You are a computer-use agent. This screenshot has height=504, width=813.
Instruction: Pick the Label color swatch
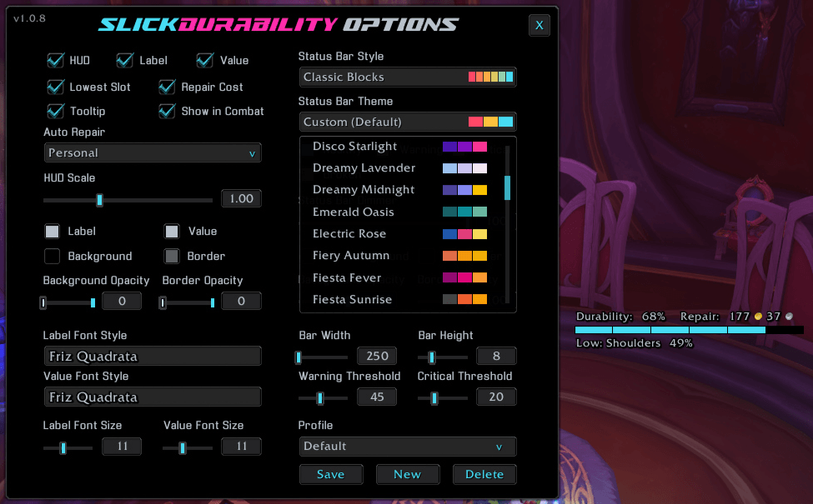(52, 231)
